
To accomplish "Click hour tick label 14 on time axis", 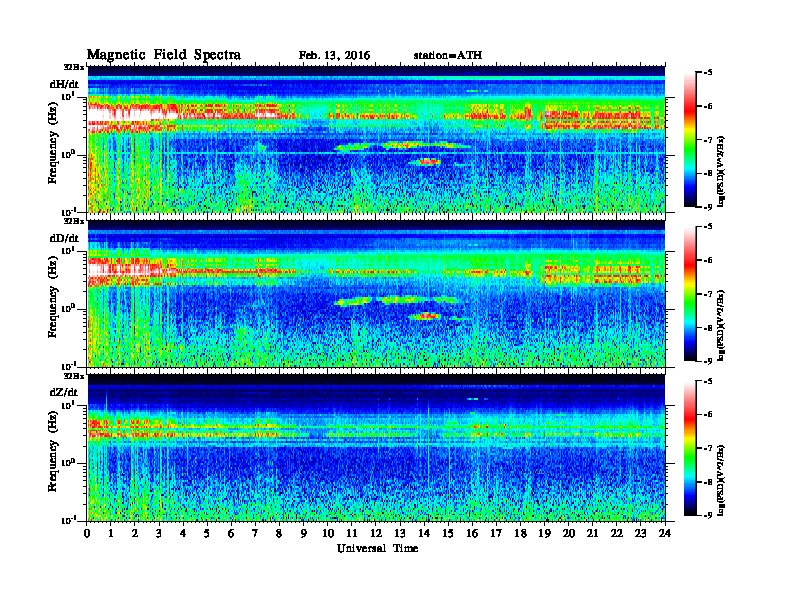I will click(x=424, y=534).
